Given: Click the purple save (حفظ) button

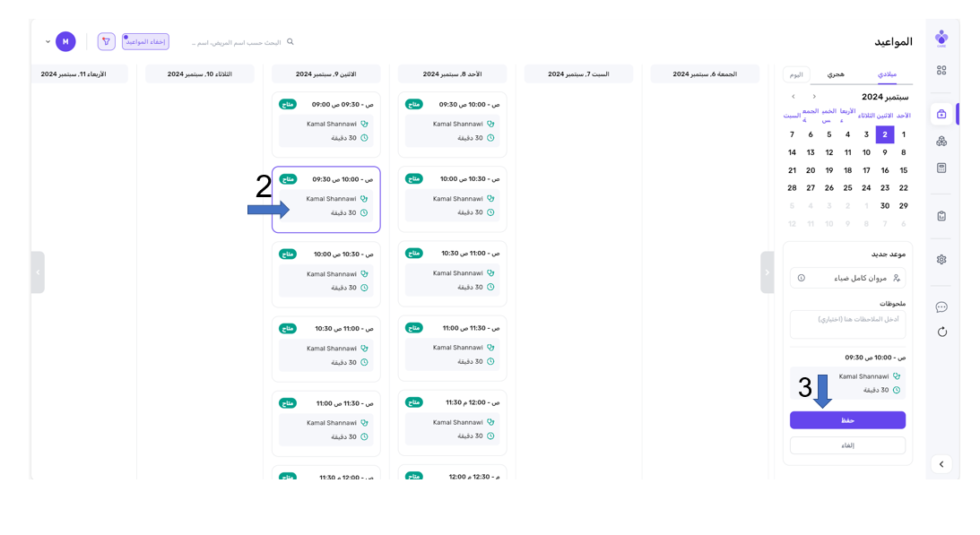Looking at the screenshot, I should [x=847, y=420].
